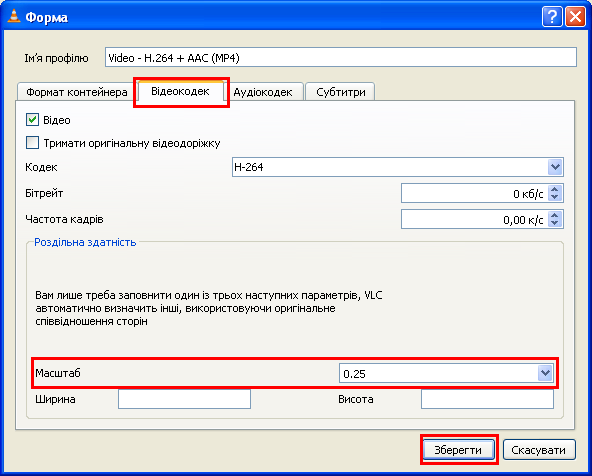Click the Ім'я профілю text field
This screenshot has width=592, height=476.
[341, 57]
